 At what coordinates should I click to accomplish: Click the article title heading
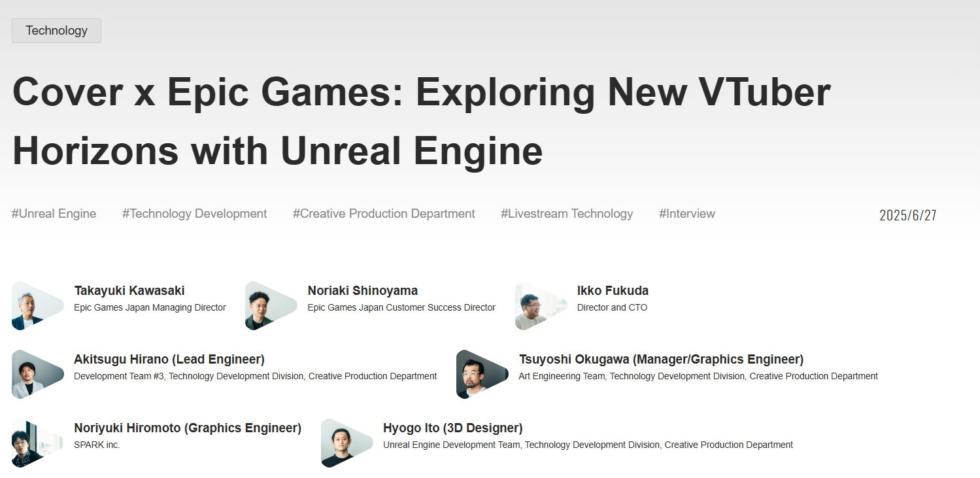[x=422, y=121]
